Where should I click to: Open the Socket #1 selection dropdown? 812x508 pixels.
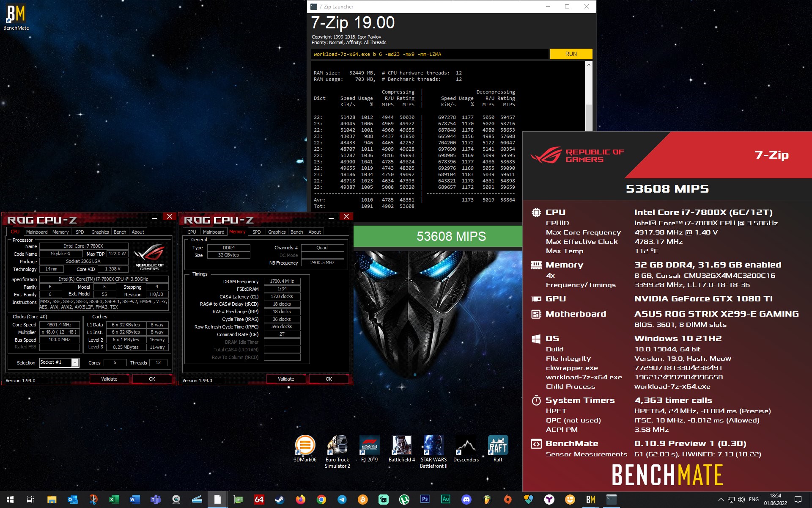click(x=59, y=362)
